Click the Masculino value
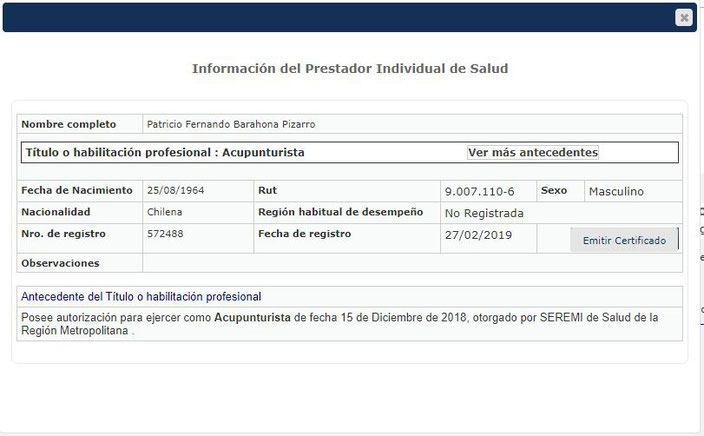This screenshot has height=436, width=704. (616, 191)
